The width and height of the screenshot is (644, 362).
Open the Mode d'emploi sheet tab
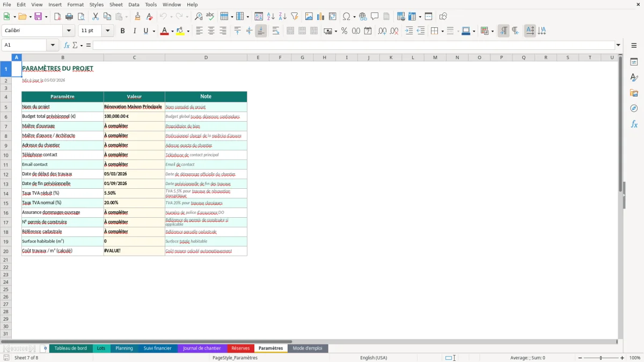coord(308,348)
